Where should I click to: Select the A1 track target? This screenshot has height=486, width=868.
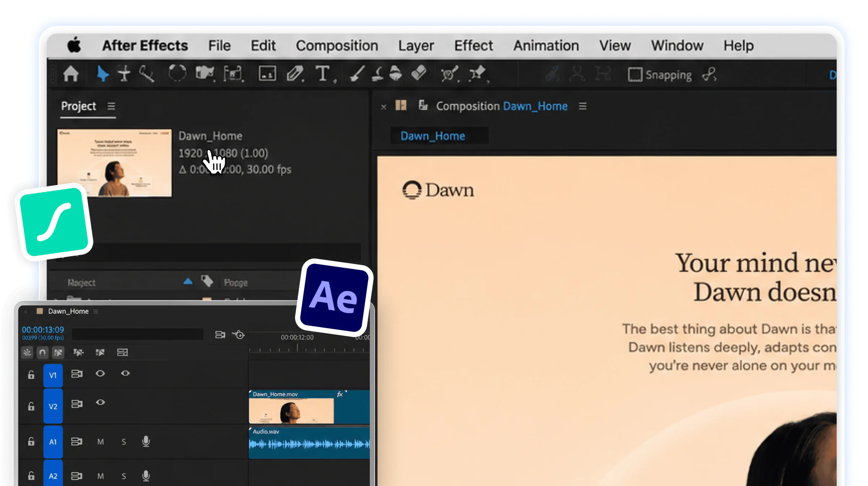point(53,442)
